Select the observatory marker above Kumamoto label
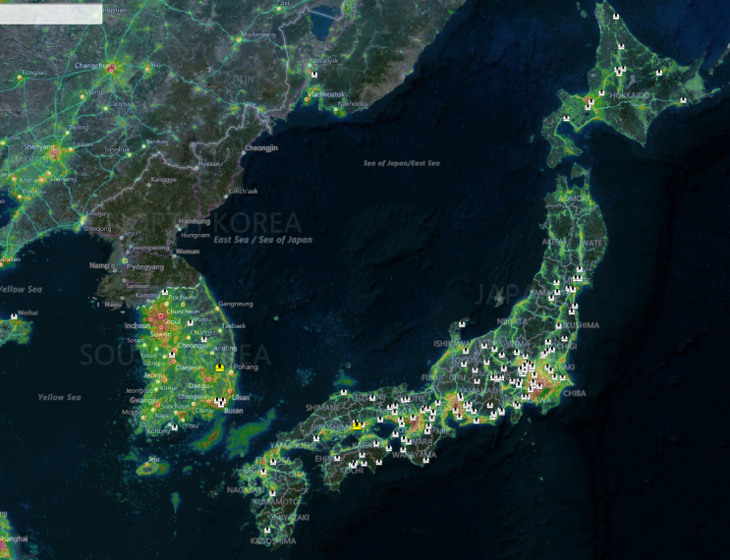730x560 pixels. click(x=273, y=492)
